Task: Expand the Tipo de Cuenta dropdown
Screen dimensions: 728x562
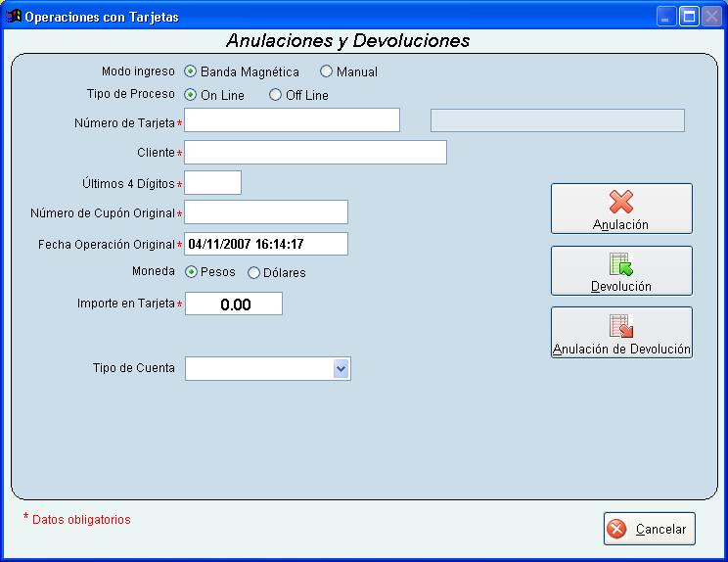Action: coord(341,368)
